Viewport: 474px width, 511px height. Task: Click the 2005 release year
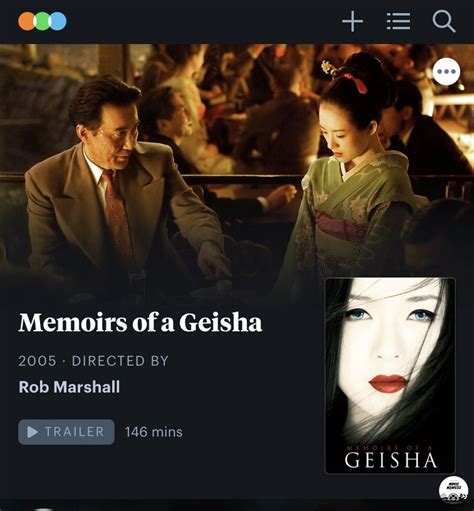click(37, 361)
